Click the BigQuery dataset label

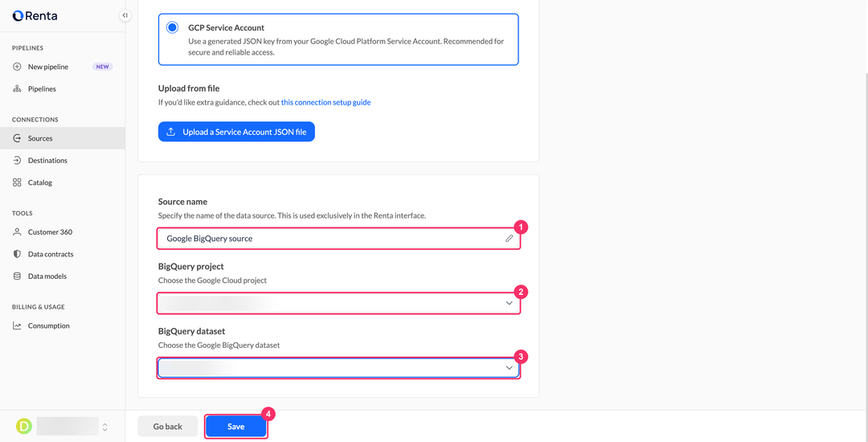click(x=191, y=331)
